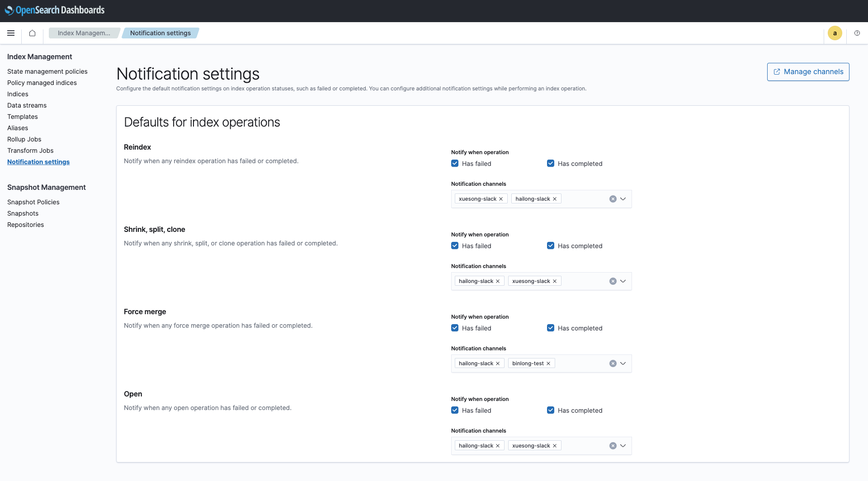Focus the Reindex notification channels input

point(541,199)
